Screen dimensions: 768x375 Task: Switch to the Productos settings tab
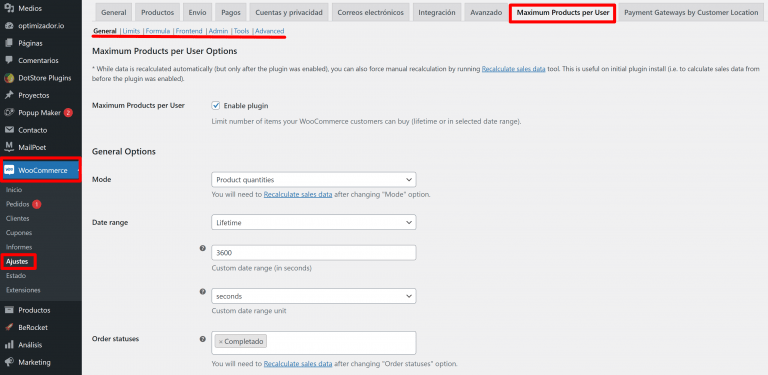click(157, 13)
